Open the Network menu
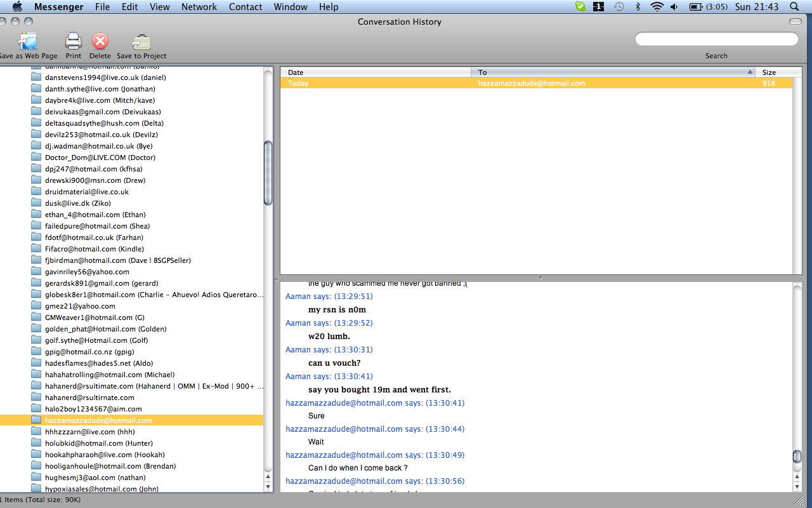Image resolution: width=812 pixels, height=508 pixels. point(199,7)
